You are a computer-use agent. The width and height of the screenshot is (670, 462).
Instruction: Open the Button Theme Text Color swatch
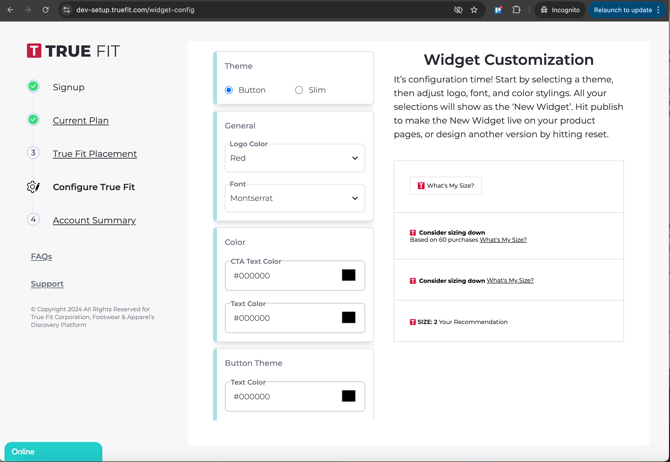pos(349,396)
